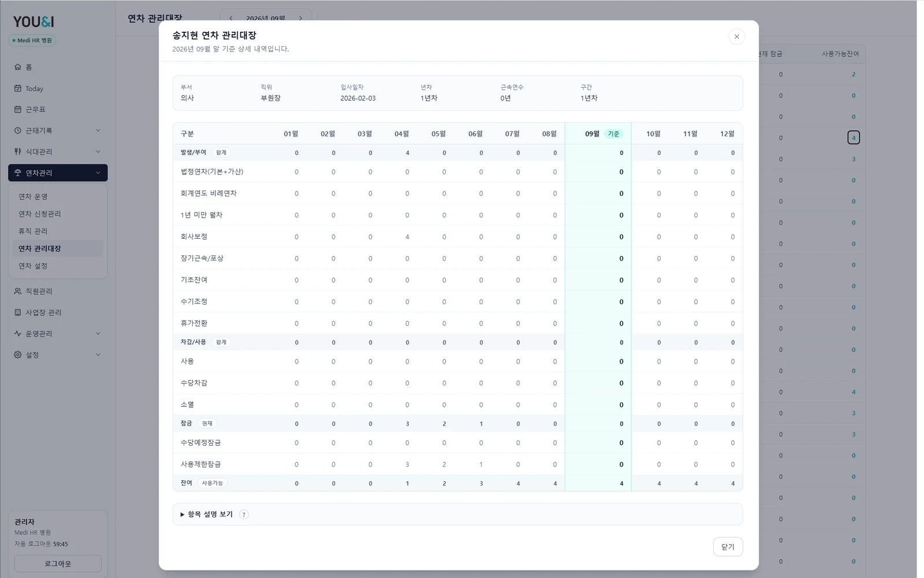
Task: Expand the 설정 menu chevron
Action: 98,355
